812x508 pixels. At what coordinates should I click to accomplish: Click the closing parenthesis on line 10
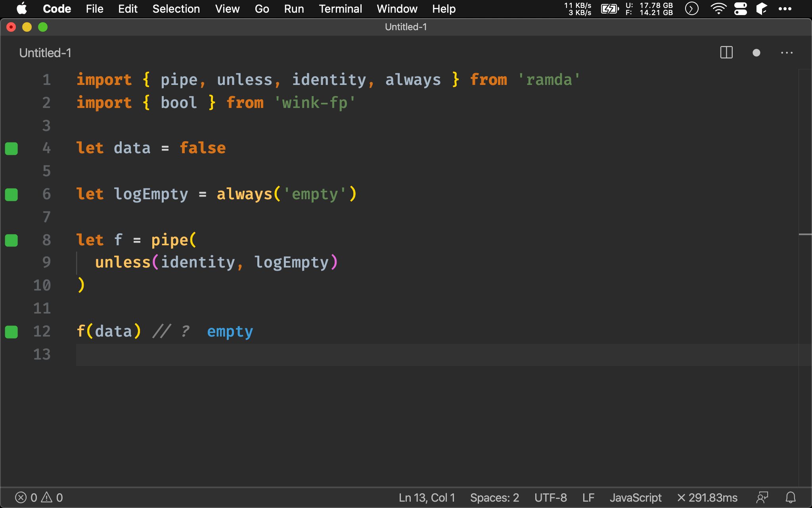point(81,285)
